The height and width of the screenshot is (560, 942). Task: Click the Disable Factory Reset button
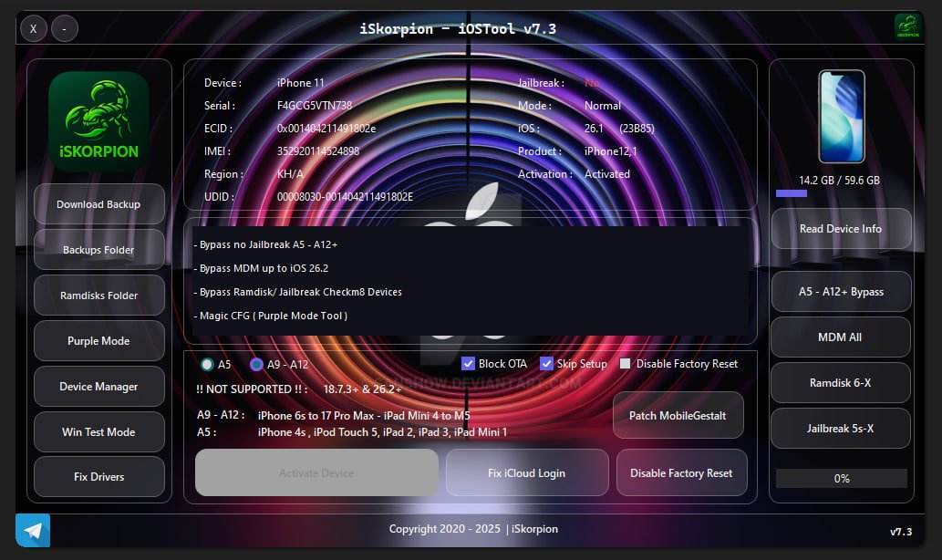[x=682, y=472]
